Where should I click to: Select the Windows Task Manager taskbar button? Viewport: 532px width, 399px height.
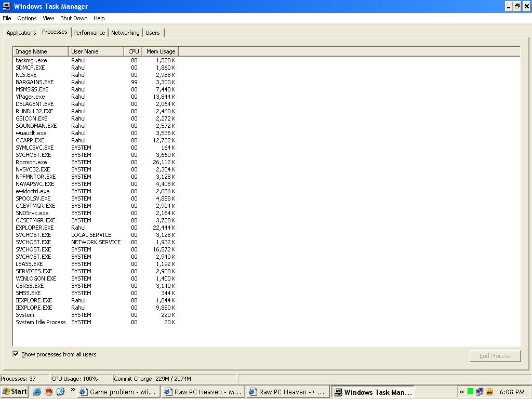click(373, 392)
